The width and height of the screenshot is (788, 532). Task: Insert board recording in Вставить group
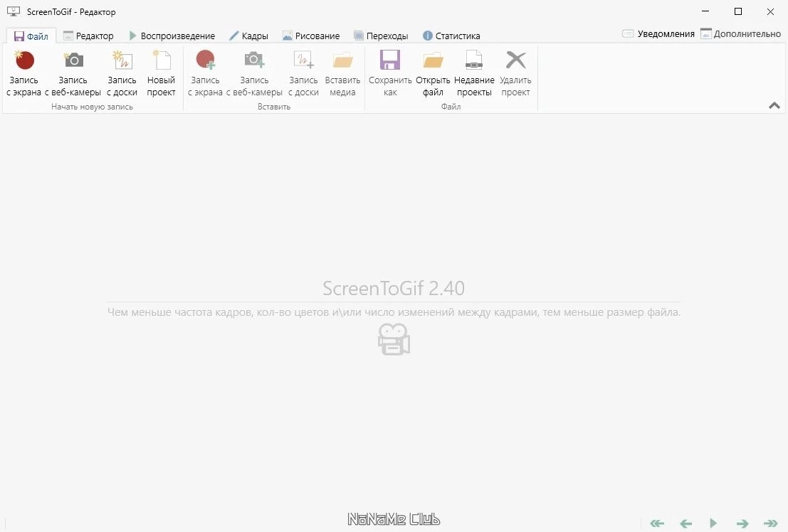click(x=303, y=73)
